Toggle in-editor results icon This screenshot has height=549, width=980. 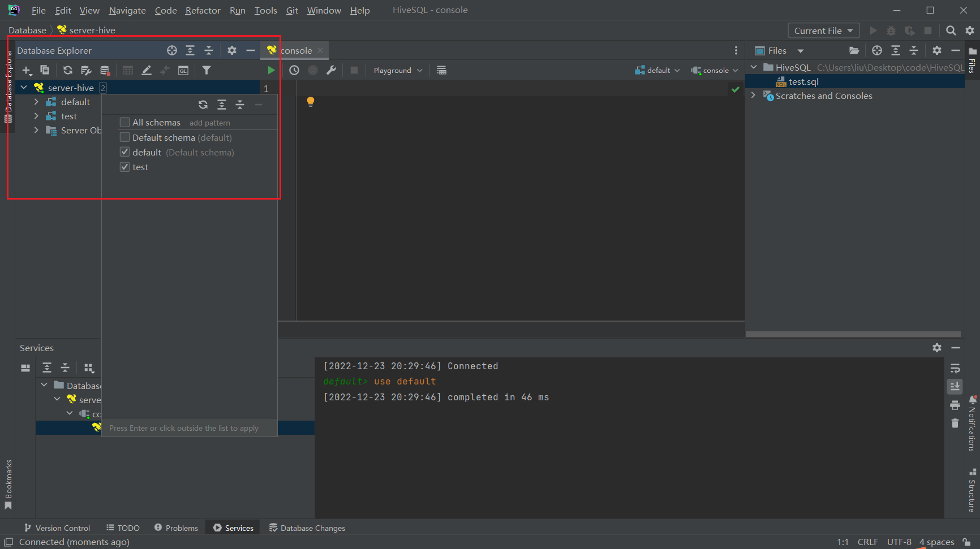(442, 70)
